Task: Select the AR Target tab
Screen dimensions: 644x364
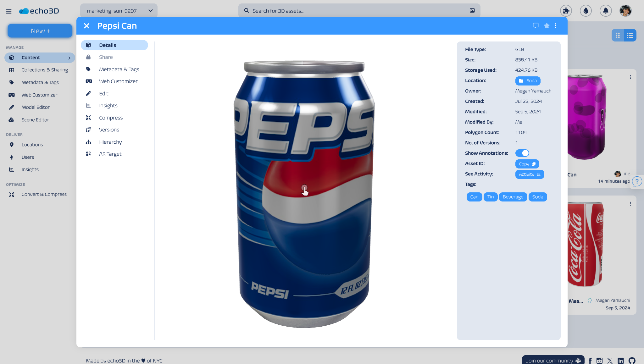Action: [x=114, y=154]
